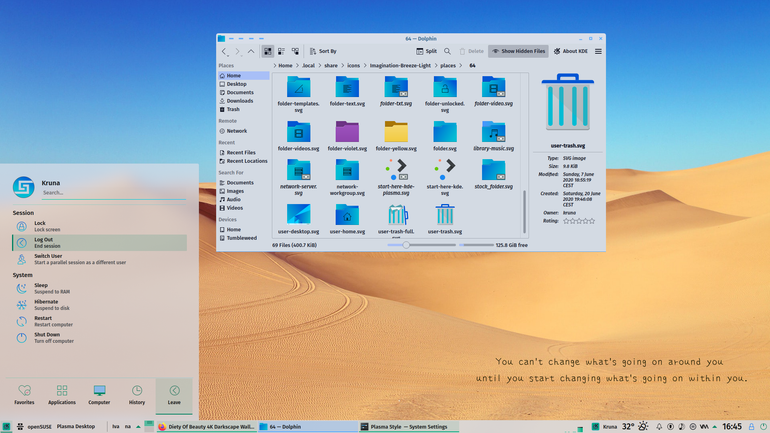Select folder-yellow.svg file thumbnail
This screenshot has width=770, height=433.
396,136
